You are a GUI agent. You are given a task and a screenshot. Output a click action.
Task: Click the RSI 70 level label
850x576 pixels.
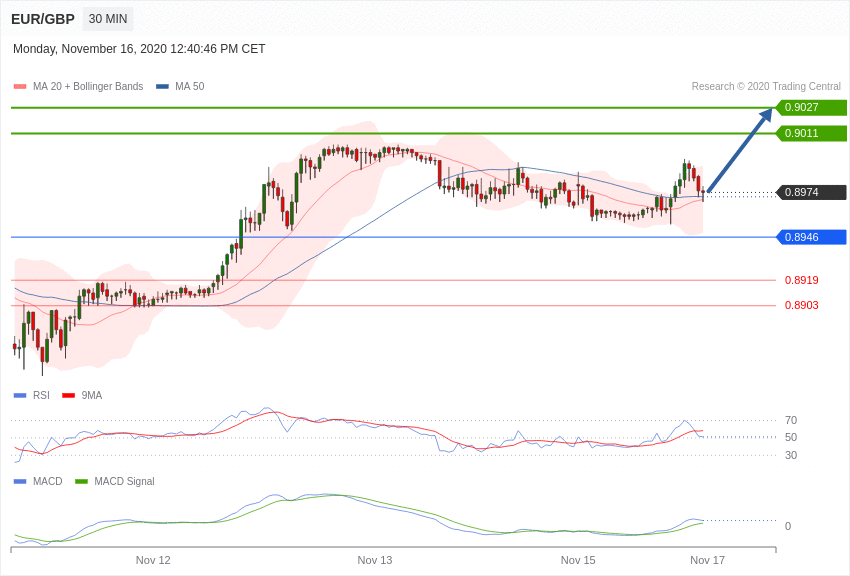[791, 420]
